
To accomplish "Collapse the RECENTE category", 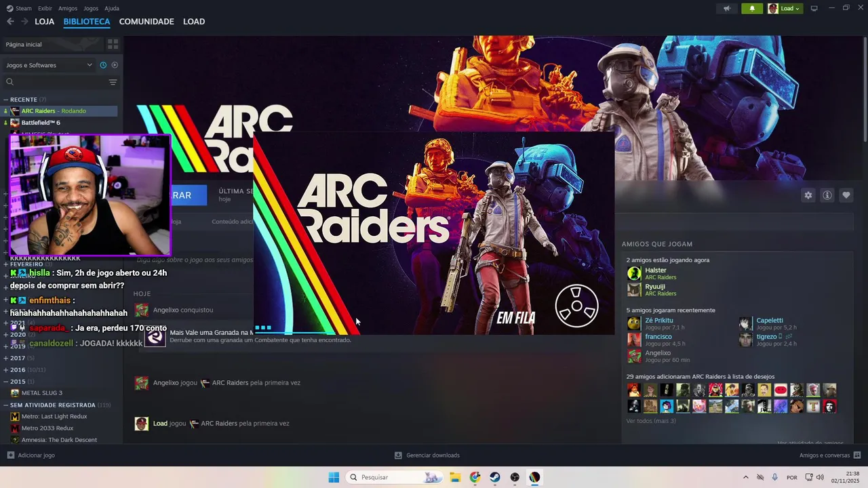I will click(x=6, y=100).
